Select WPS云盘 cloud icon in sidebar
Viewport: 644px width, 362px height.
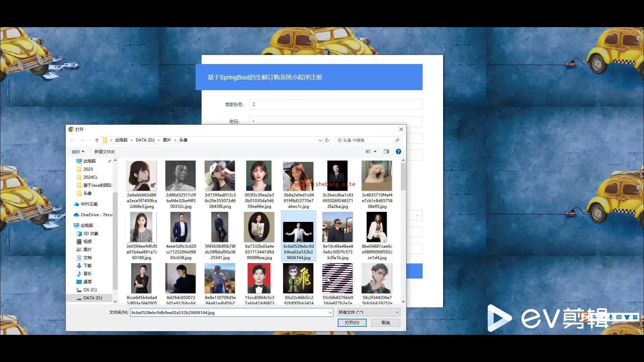pos(76,204)
